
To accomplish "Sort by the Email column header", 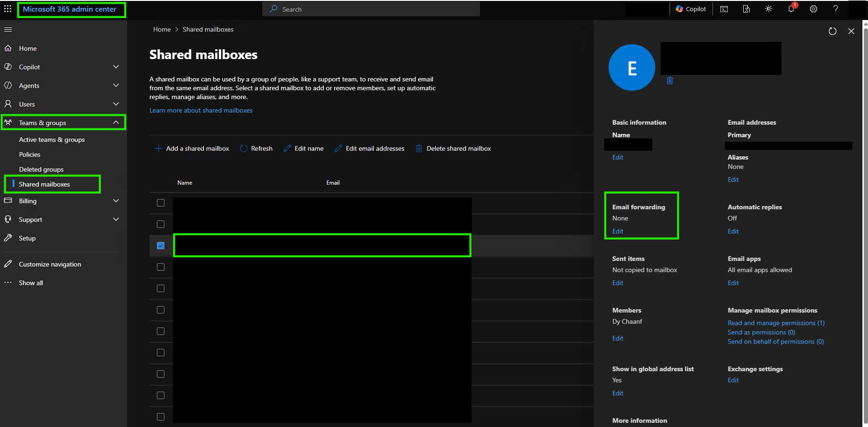I will tap(333, 183).
